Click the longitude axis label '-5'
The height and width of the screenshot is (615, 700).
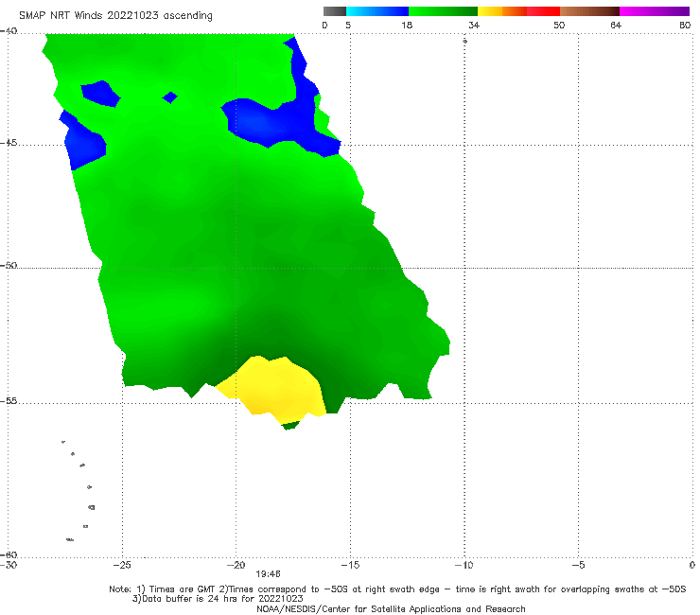click(x=578, y=565)
